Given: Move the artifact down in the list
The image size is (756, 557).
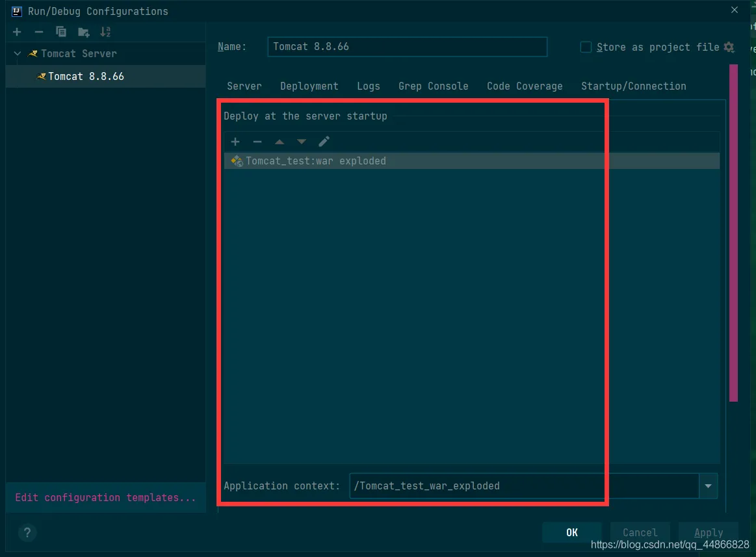Looking at the screenshot, I should (302, 142).
